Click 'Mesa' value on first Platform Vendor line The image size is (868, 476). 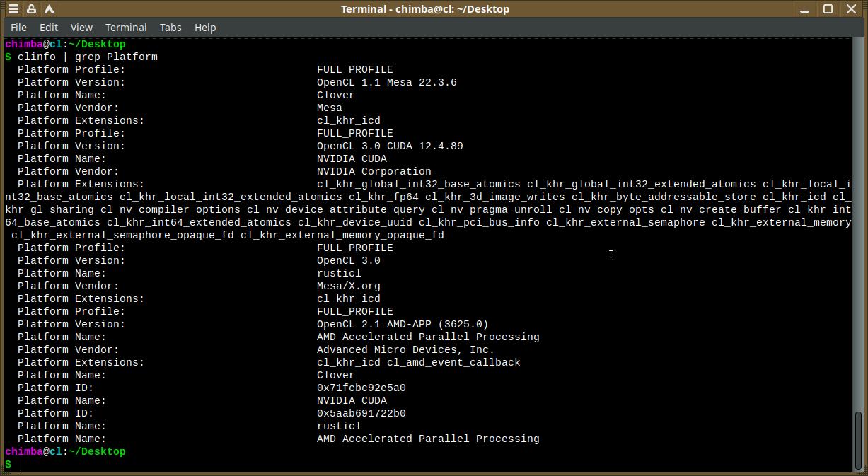coord(330,108)
